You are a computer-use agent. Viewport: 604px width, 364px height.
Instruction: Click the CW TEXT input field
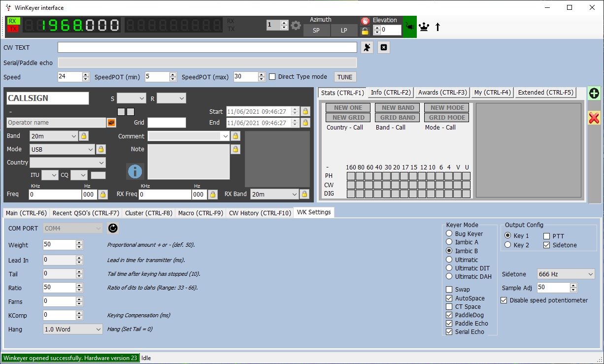coord(207,47)
